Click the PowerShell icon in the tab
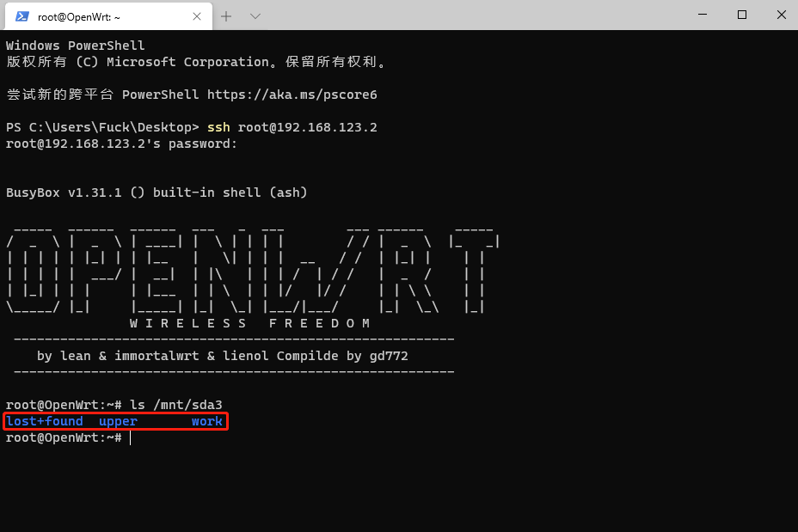798x532 pixels. coord(22,16)
